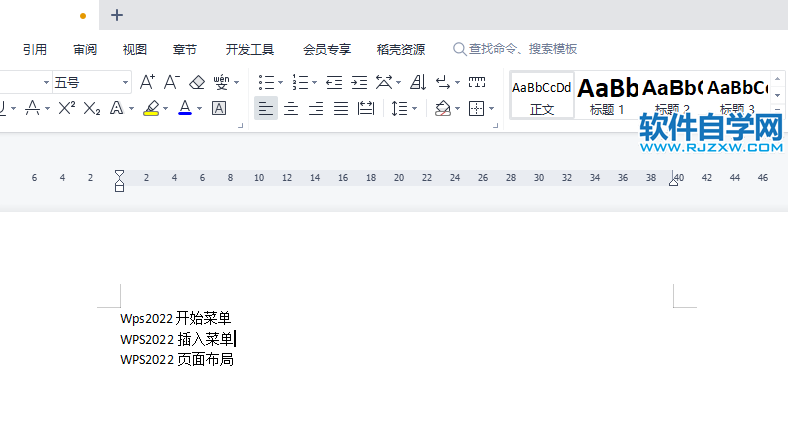788x440 pixels.
Task: Open font name dropdown arrow
Action: coord(46,82)
